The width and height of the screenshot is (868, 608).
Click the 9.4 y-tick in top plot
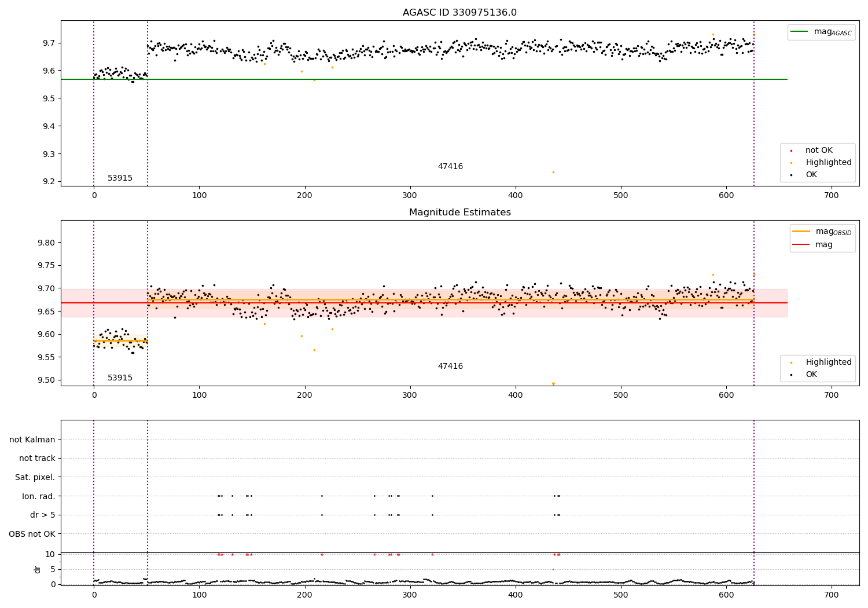point(50,127)
